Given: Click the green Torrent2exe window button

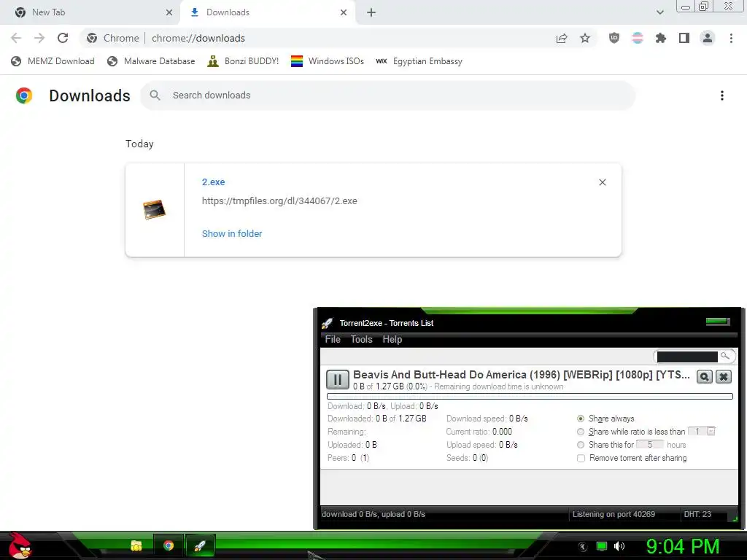Looking at the screenshot, I should point(718,322).
